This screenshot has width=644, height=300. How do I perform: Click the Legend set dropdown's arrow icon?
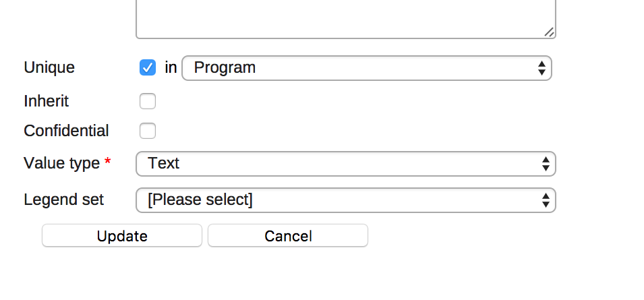point(546,200)
